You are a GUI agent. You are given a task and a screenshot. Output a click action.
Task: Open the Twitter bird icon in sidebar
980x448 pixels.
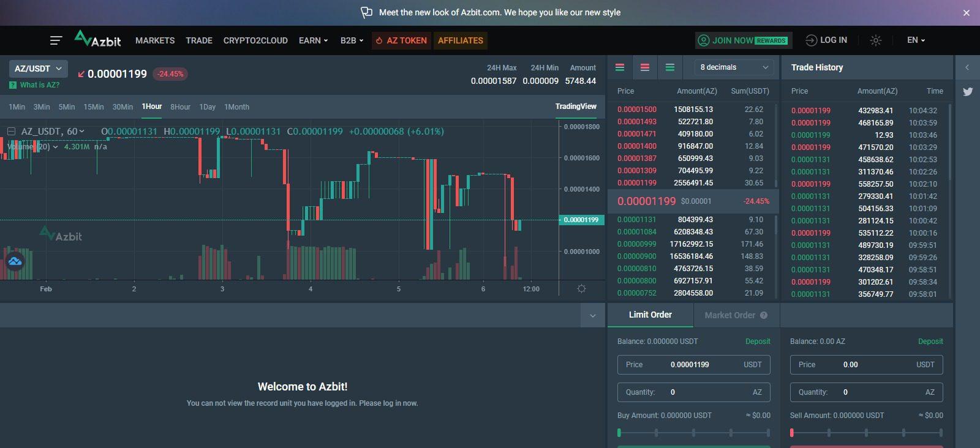click(968, 92)
